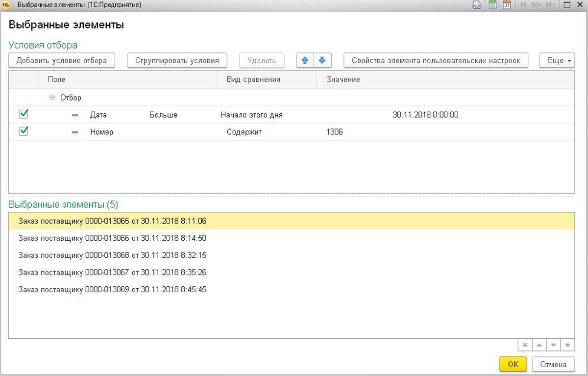The image size is (588, 376).
Task: Click Сгруппировать условия button
Action: (177, 61)
